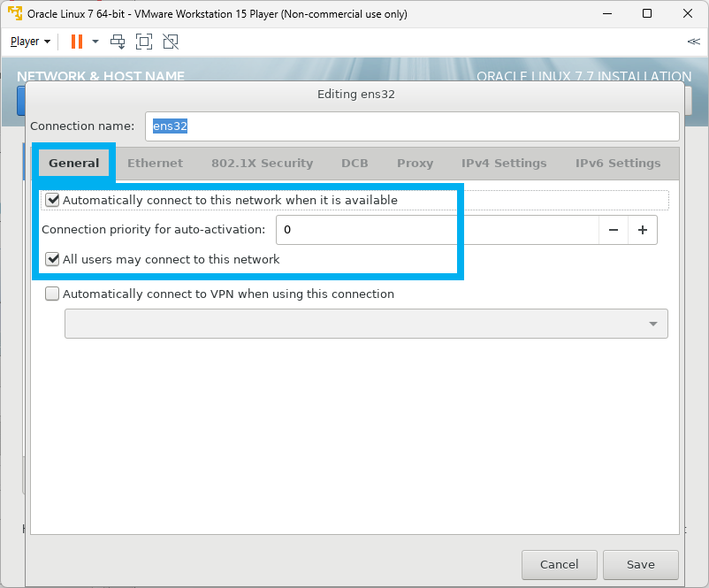709x588 pixels.
Task: Click the Cancel button
Action: [x=560, y=564]
